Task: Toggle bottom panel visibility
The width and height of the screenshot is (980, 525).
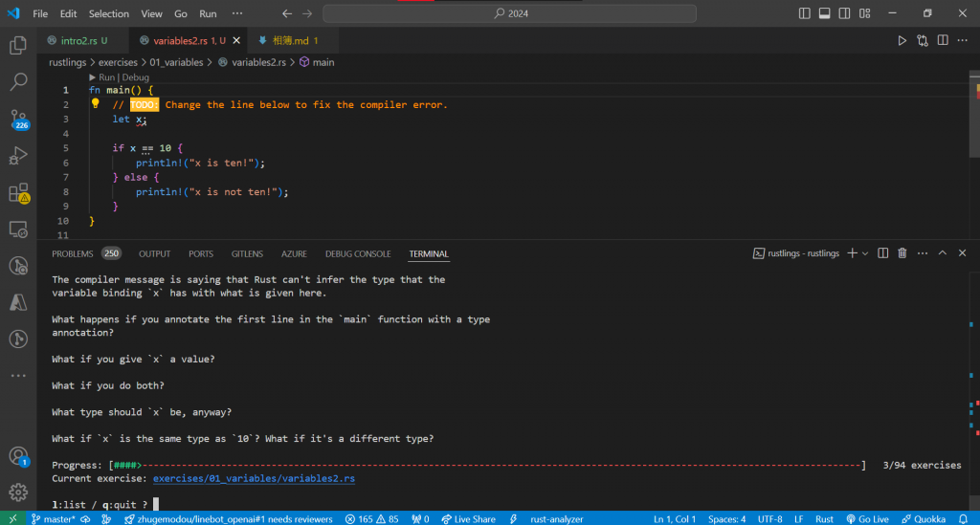Action: click(x=824, y=13)
